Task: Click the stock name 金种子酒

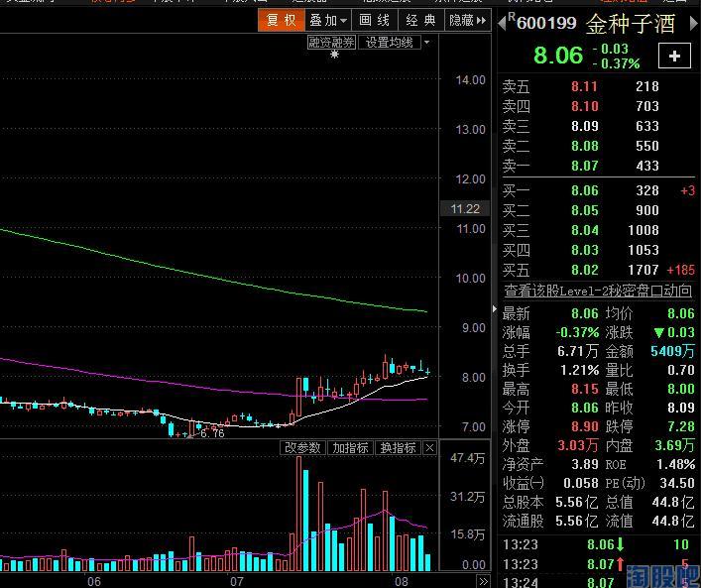Action: coord(631,24)
